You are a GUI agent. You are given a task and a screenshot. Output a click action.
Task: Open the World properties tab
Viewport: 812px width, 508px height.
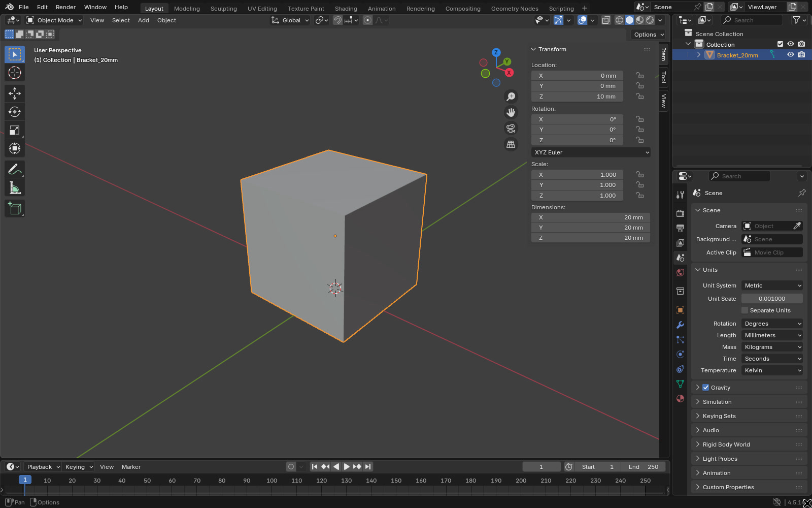coord(681,273)
